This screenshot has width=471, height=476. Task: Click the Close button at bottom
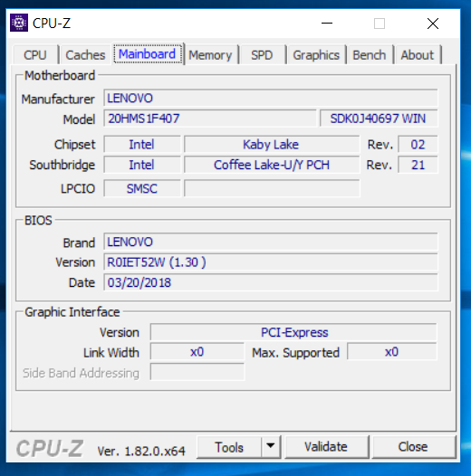(x=413, y=447)
